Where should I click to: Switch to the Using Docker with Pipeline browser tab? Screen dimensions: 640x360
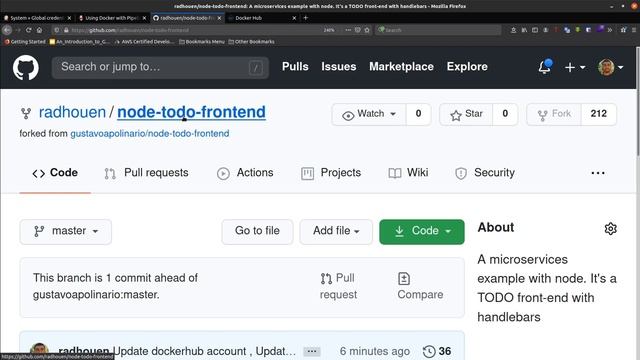112,18
